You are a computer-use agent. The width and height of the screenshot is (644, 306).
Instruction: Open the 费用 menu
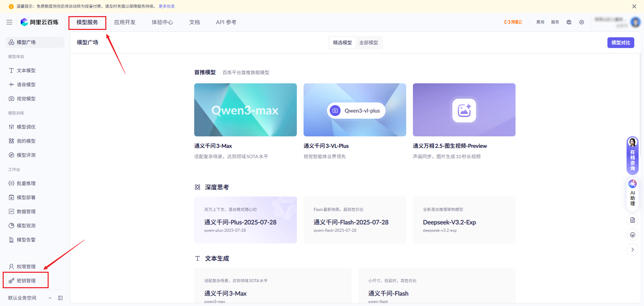[x=540, y=22]
